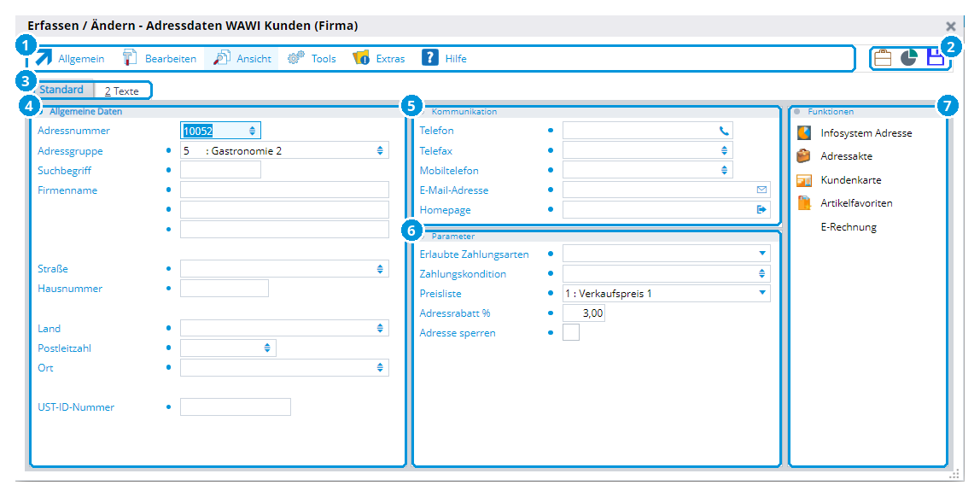Click into the Hausnummer field
The height and width of the screenshot is (497, 980).
coord(225,288)
